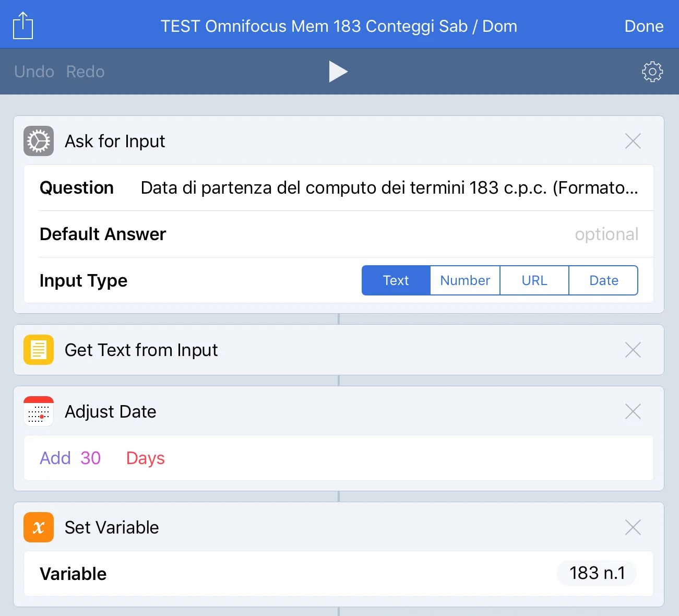Tap the Input Type label

(84, 281)
